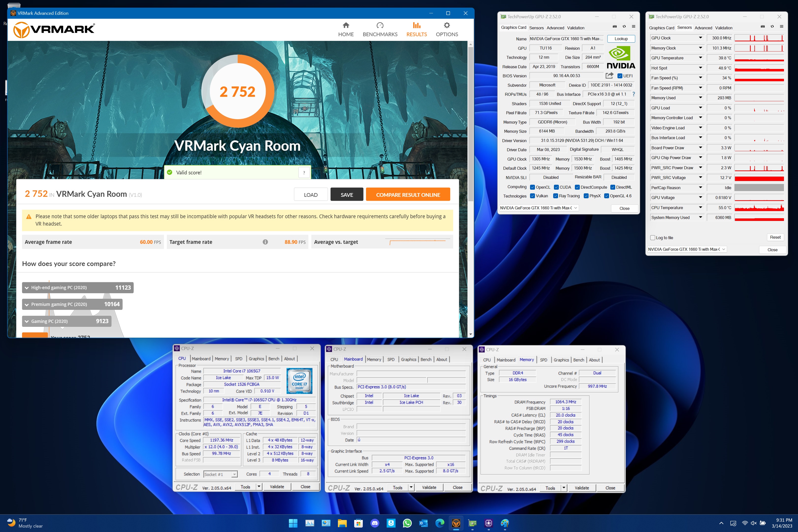798x532 pixels.
Task: Open hamburger menu in GPU-Z Sensors window
Action: 782,26
